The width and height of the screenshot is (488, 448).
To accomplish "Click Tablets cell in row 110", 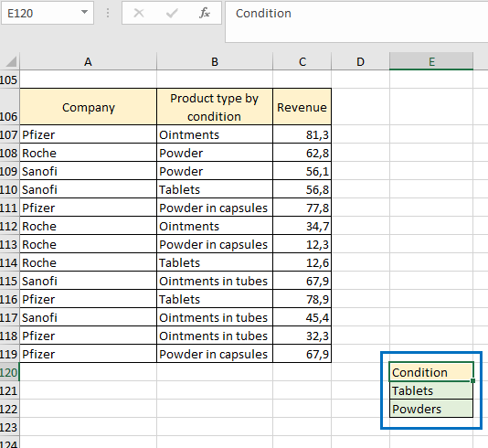I will point(215,189).
